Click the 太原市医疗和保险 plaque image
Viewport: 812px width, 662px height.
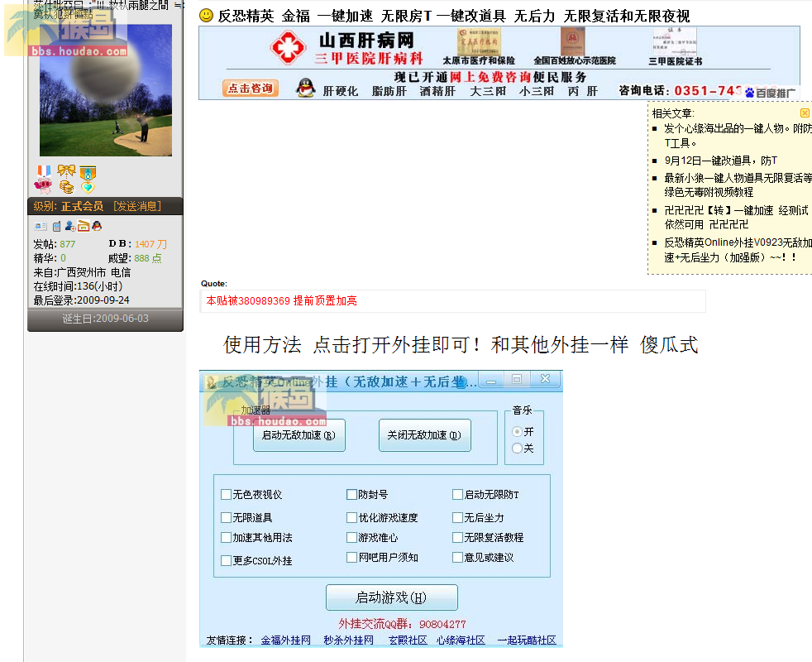coord(479,41)
